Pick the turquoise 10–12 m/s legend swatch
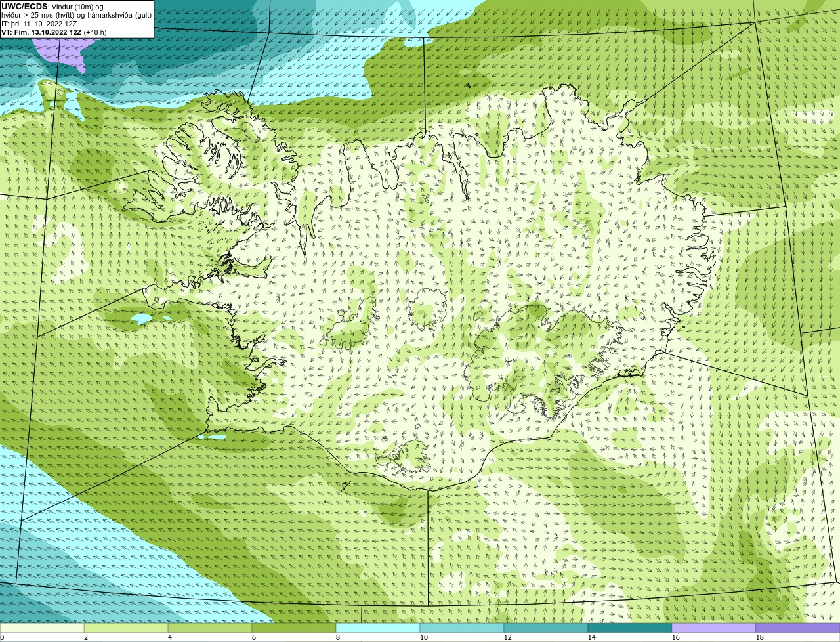840x642 pixels. click(x=462, y=628)
